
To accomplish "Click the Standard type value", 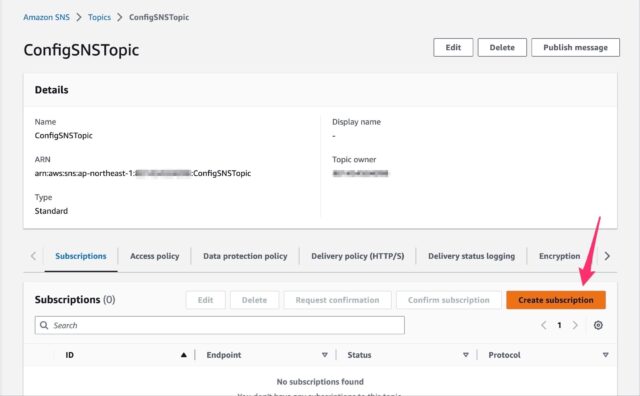I will point(51,211).
